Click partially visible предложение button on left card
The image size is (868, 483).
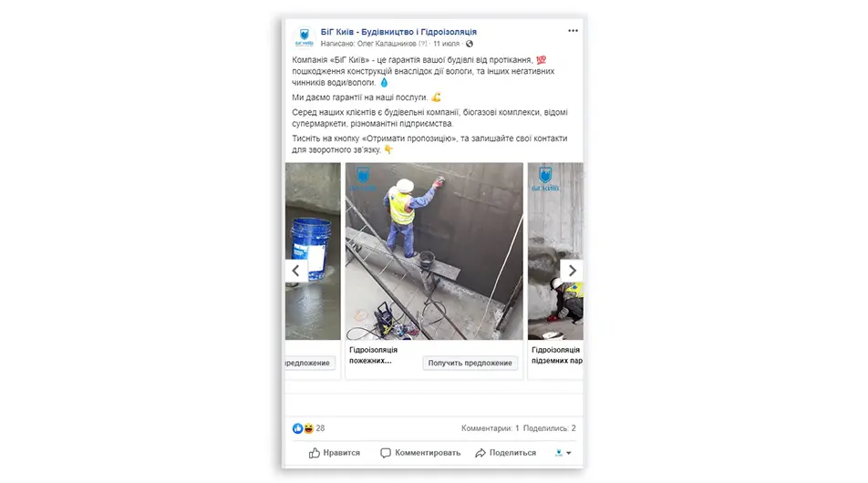[x=310, y=363]
